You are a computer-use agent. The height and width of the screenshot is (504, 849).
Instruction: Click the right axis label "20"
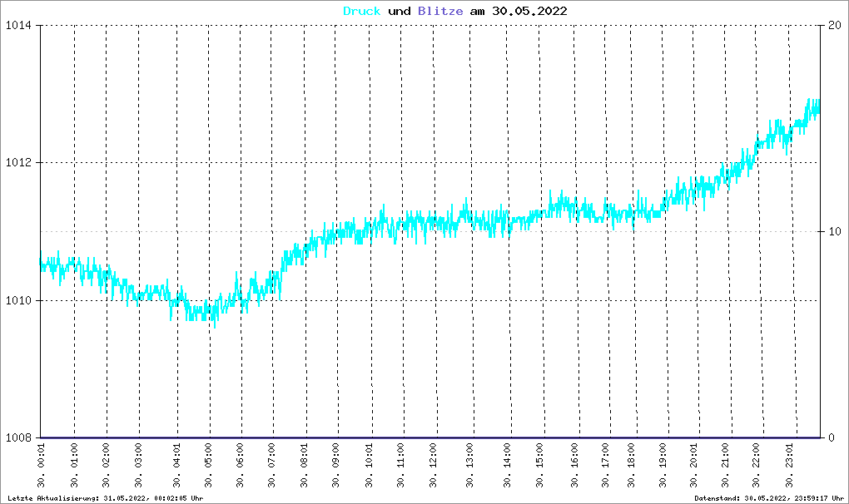[835, 26]
